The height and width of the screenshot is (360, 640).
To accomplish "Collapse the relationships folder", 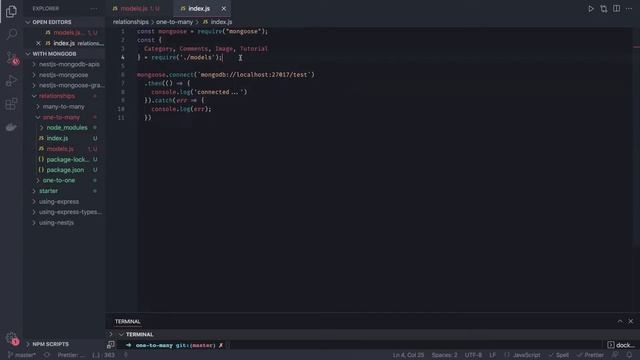I will pyautogui.click(x=57, y=96).
